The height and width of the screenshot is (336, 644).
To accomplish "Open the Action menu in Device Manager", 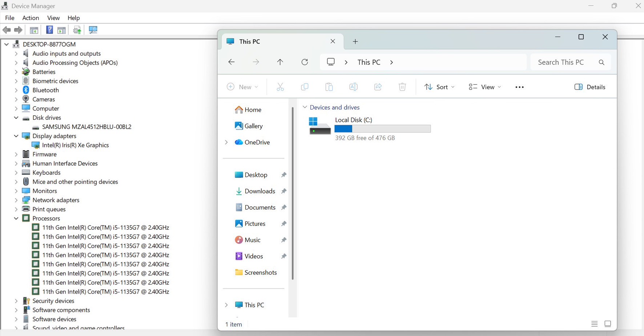I will coord(31,18).
